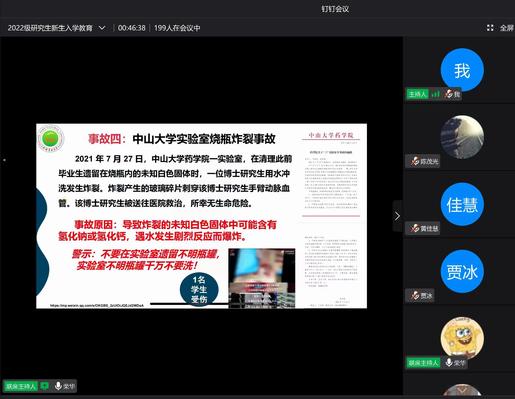515x399 pixels.
Task: Click the shared slide about 中山大学 accident
Action: click(201, 216)
